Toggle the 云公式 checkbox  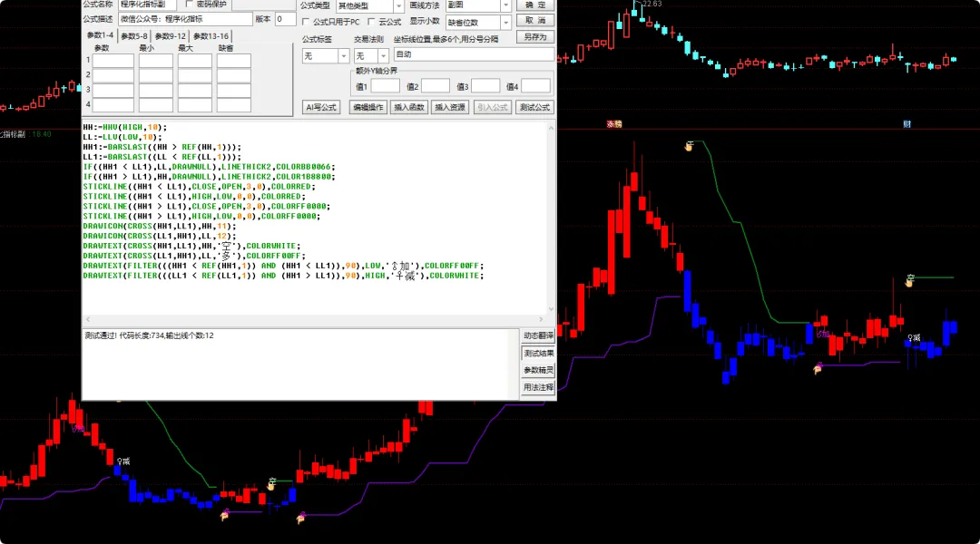point(371,22)
